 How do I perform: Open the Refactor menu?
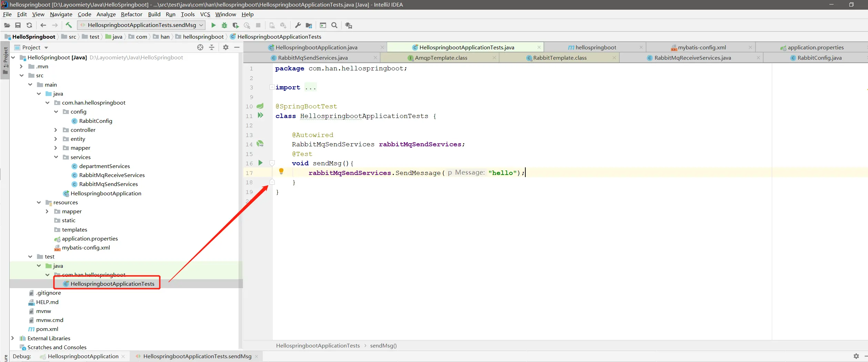click(131, 14)
